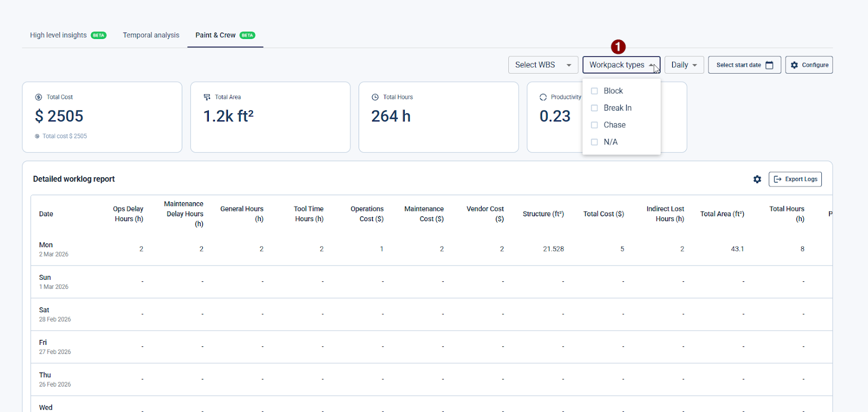The image size is (868, 412).
Task: Open worklog table settings gear icon
Action: point(757,179)
